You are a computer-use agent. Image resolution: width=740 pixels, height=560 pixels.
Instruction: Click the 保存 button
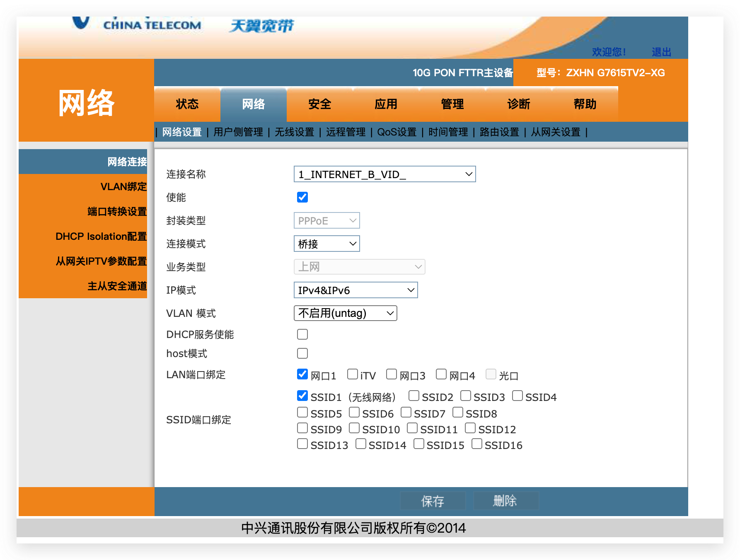pyautogui.click(x=433, y=501)
